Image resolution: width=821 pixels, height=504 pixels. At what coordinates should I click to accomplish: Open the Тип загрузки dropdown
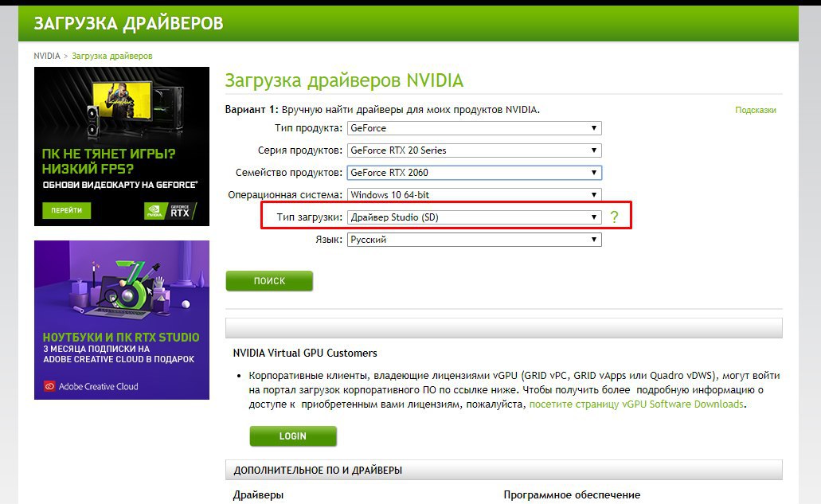[x=475, y=217]
